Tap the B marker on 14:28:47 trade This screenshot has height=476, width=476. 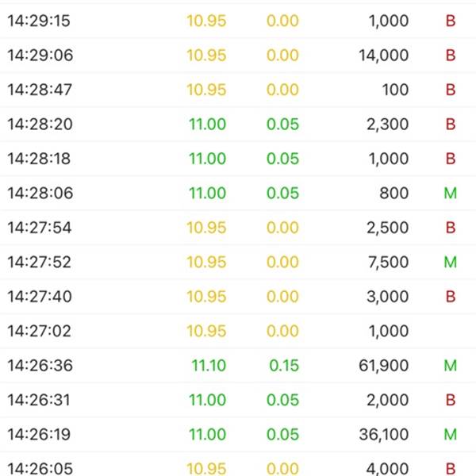tap(451, 90)
